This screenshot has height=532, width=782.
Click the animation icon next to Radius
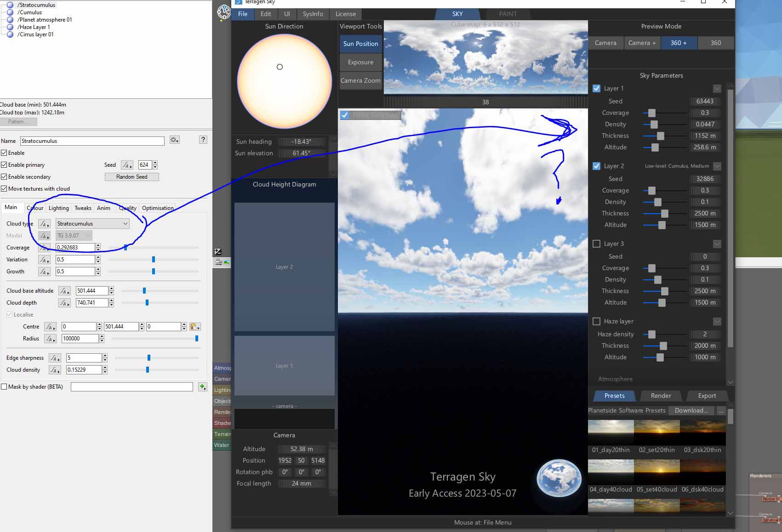point(50,339)
